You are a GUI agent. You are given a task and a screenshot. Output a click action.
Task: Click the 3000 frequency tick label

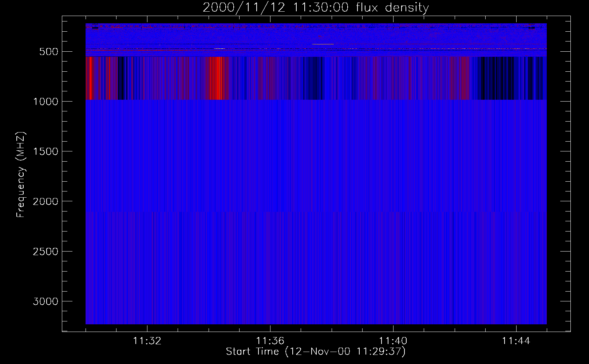46,301
